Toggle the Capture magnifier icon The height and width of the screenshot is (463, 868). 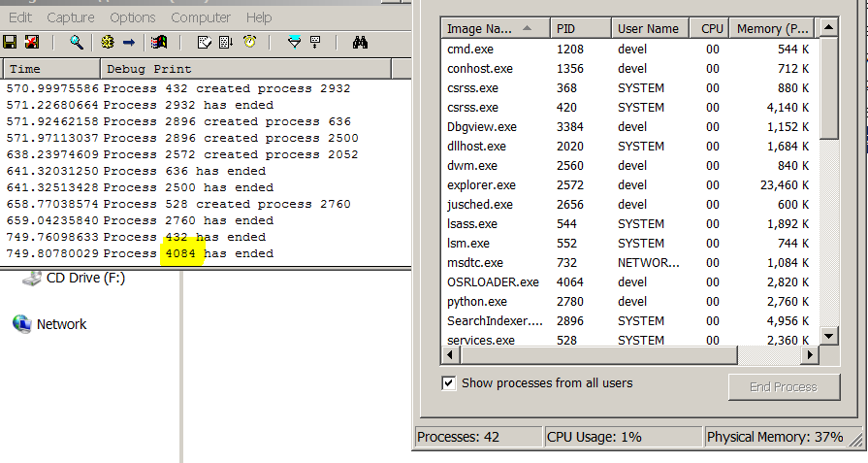76,42
